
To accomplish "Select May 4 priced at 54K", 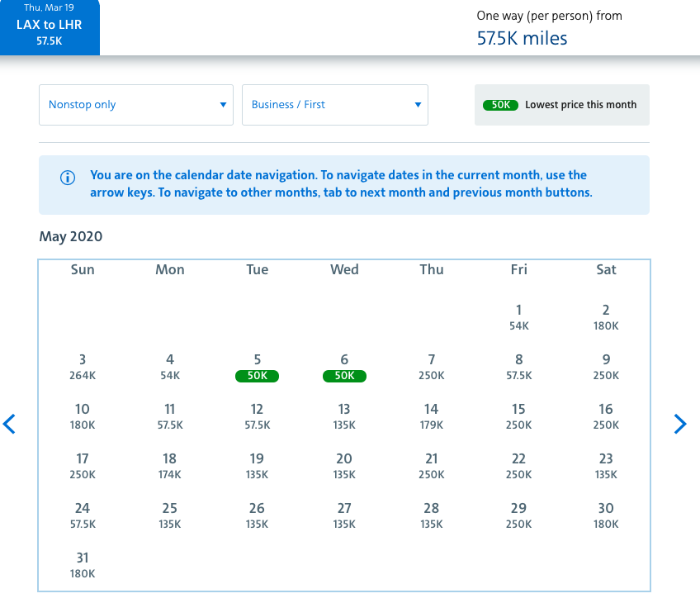I will (x=170, y=368).
